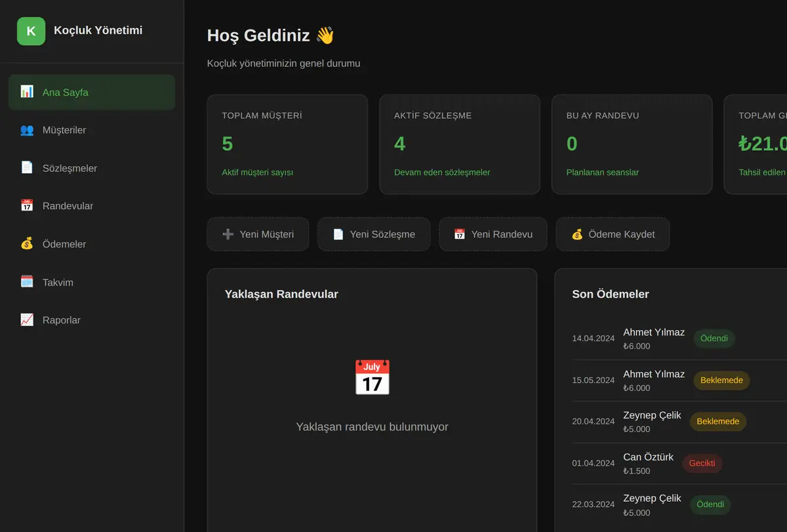Viewport: 787px width, 532px height.
Task: Click the bar chart icon beside Ana Sayfa
Action: point(27,92)
